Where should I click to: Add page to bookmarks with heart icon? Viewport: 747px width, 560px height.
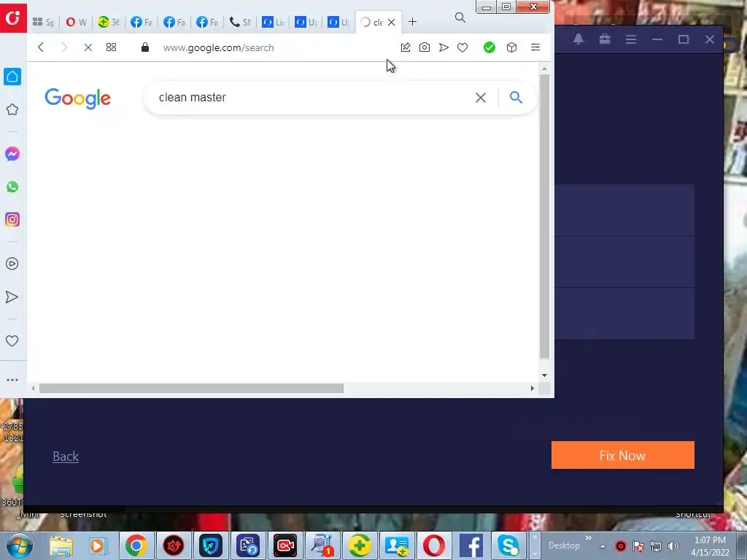[462, 47]
